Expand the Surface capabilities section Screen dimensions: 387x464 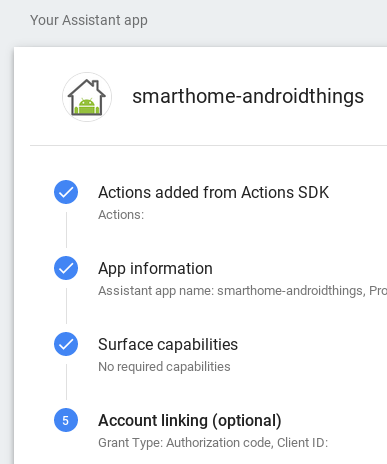(x=168, y=344)
